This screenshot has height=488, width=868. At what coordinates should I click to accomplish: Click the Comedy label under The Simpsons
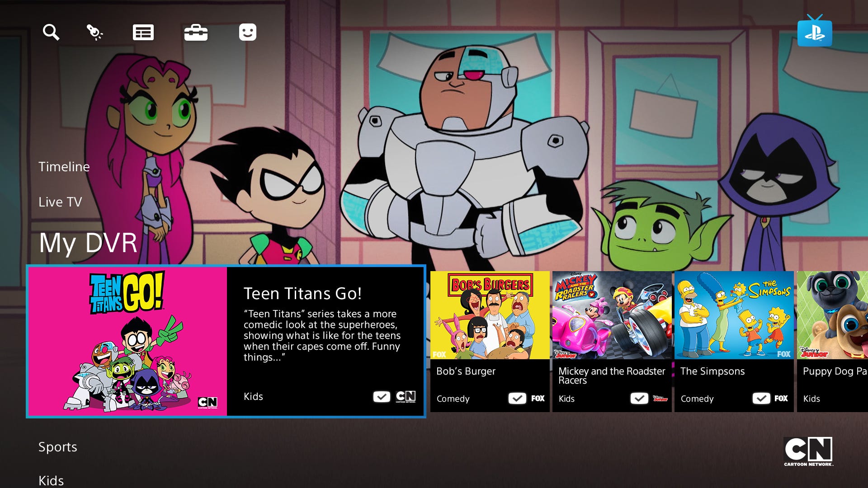coord(697,399)
